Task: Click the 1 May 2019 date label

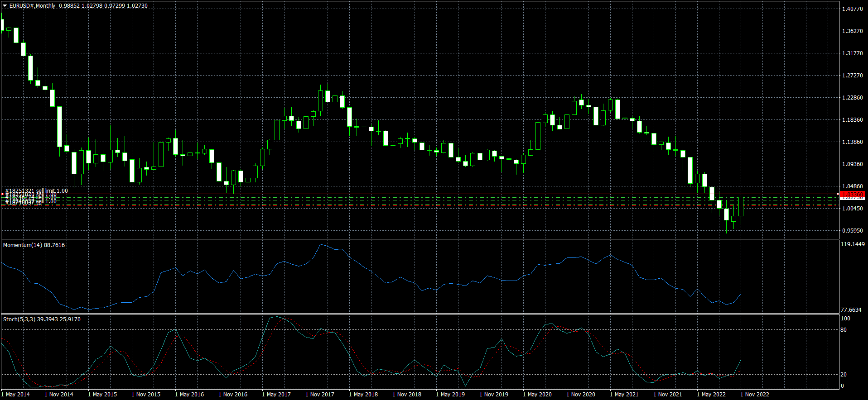Action: pyautogui.click(x=450, y=395)
